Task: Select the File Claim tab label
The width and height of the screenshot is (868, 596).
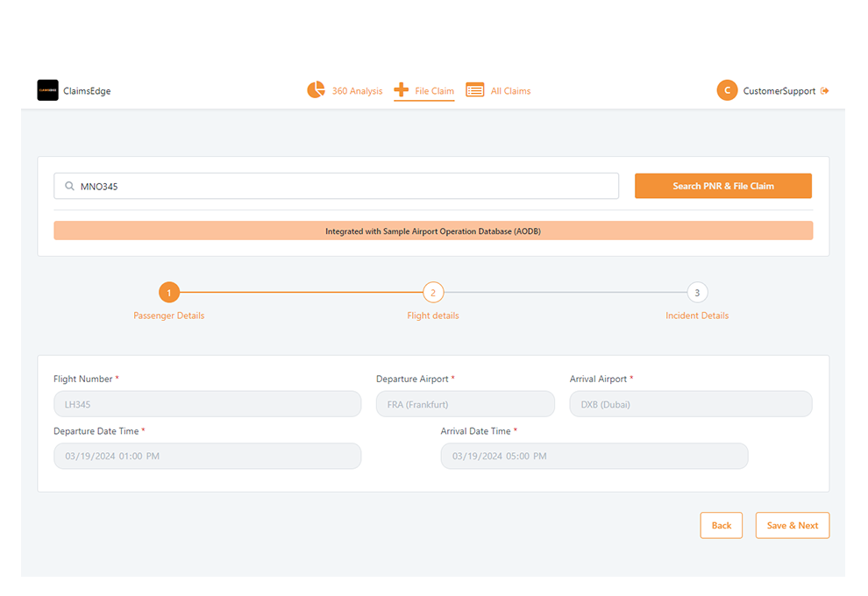Action: 434,91
